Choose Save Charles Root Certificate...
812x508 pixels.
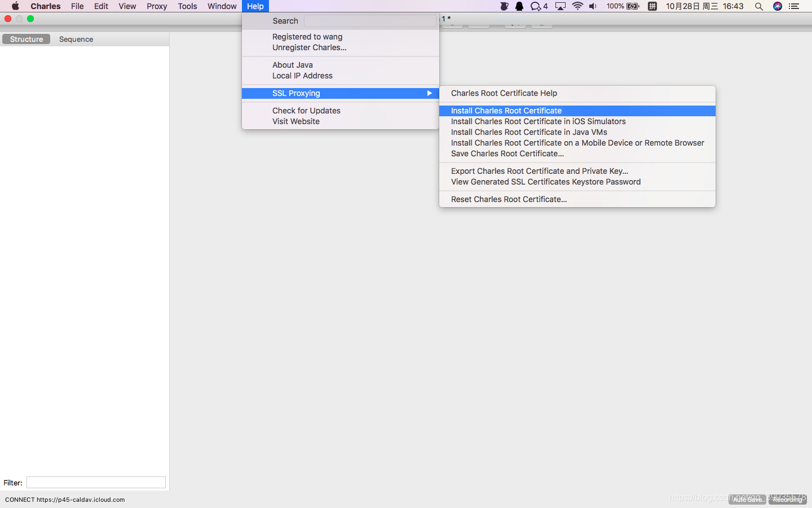[577, 154]
